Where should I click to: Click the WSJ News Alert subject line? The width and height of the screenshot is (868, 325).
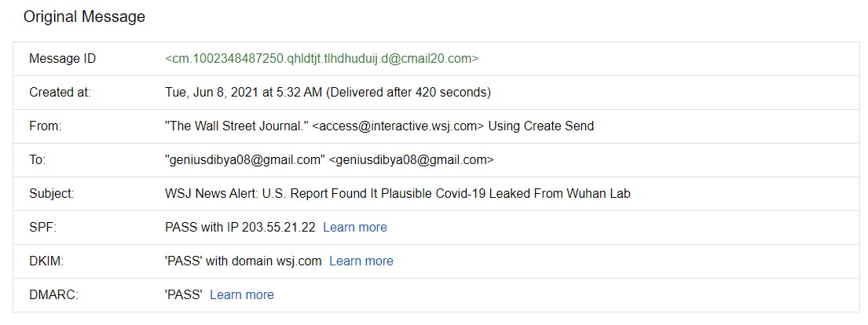397,194
